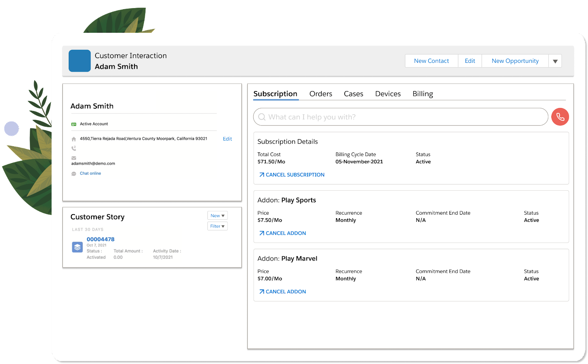The height and width of the screenshot is (364, 588).
Task: Click the blue stack icon on record 00004478
Action: point(77,247)
